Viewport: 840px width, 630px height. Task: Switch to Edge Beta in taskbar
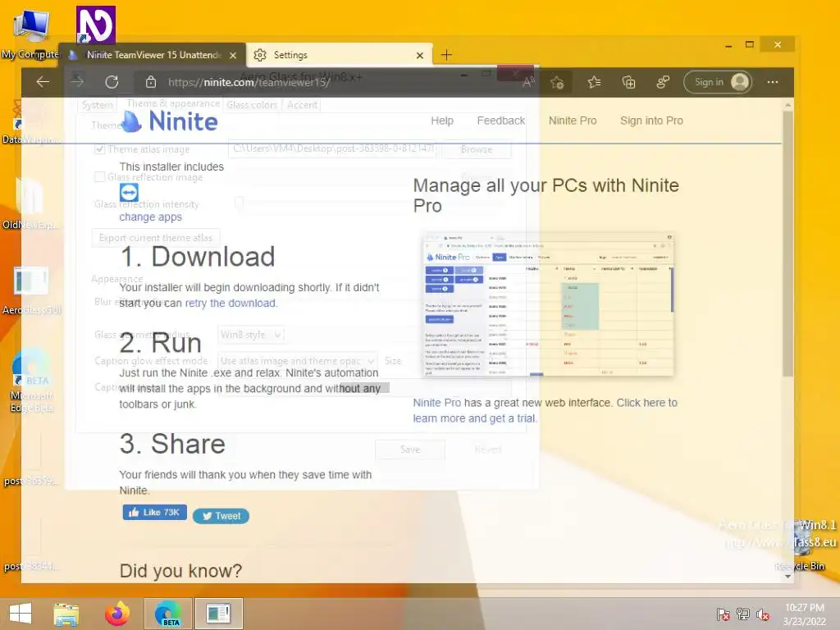click(168, 614)
